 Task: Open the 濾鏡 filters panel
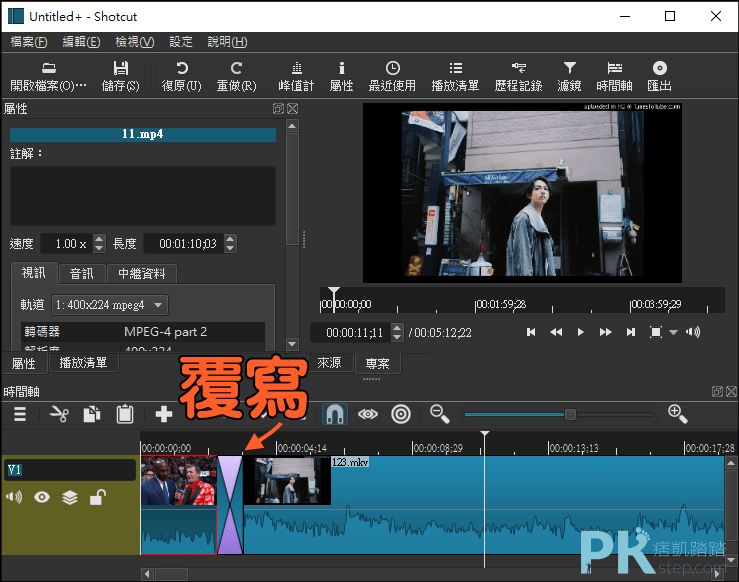[569, 77]
